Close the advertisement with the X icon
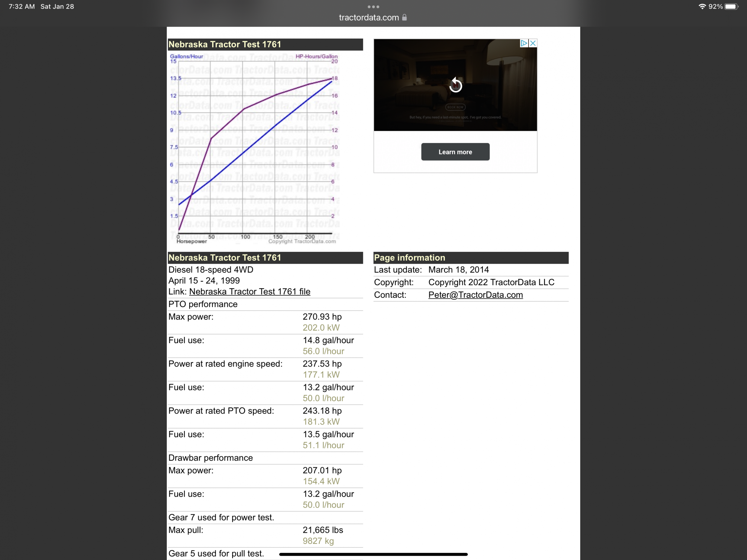This screenshot has height=560, width=747. pos(533,43)
